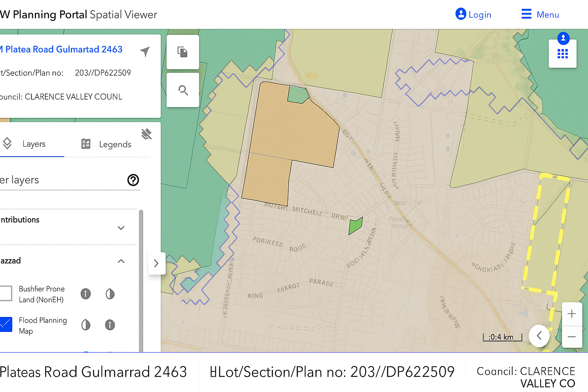Uncheck the Flood Planning Map layer
This screenshot has height=392, width=588.
(6, 324)
